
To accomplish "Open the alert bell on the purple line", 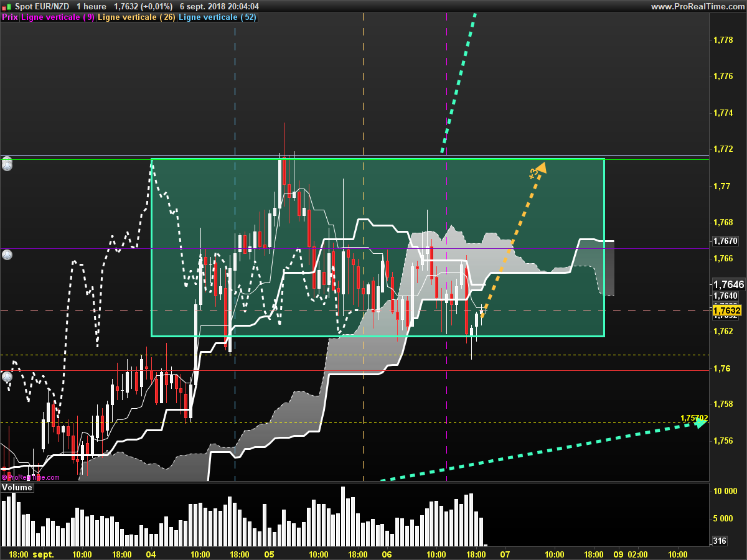I will 6,254.
